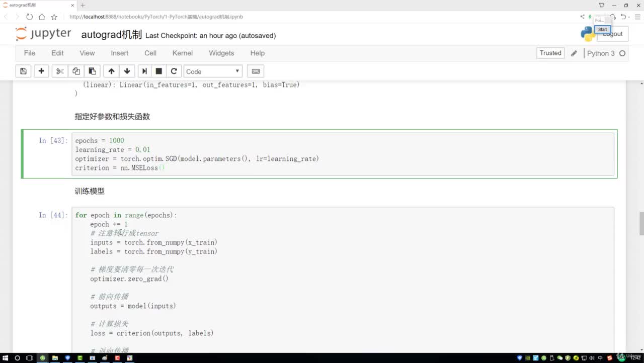
Task: Open the browser hamburger menu
Action: click(637, 17)
